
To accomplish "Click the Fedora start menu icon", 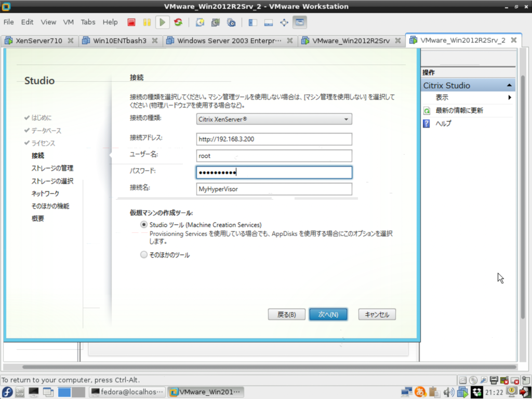I will [x=7, y=392].
